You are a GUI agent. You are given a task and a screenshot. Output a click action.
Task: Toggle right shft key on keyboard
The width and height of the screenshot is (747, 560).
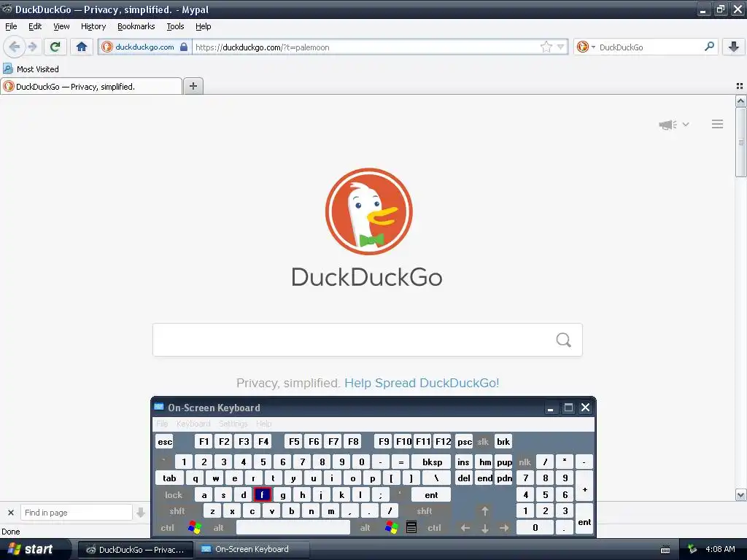coord(425,511)
